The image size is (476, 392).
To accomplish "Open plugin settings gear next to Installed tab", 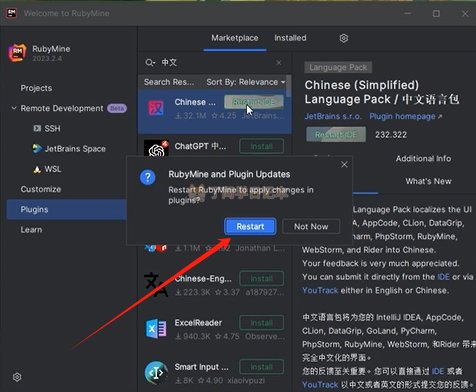I will coord(344,38).
